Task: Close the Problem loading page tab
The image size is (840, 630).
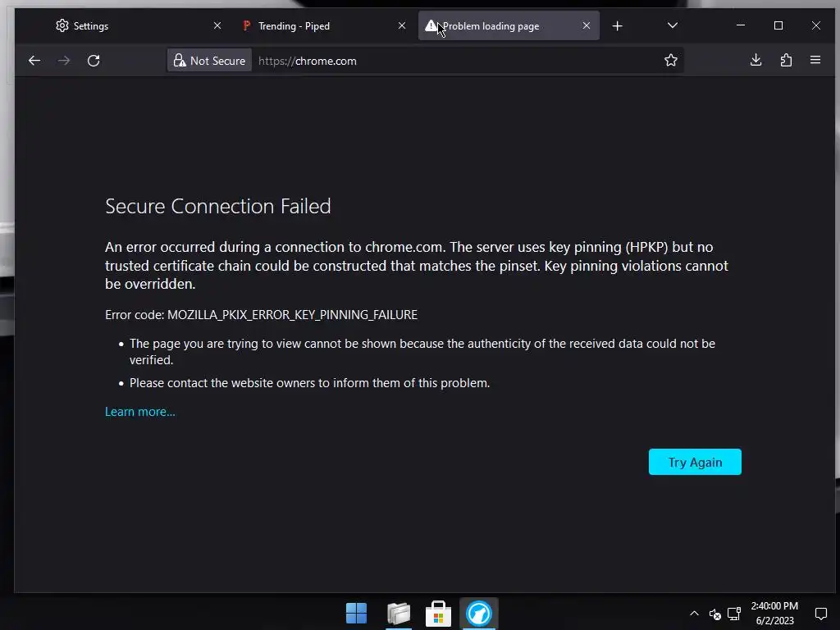Action: point(587,26)
